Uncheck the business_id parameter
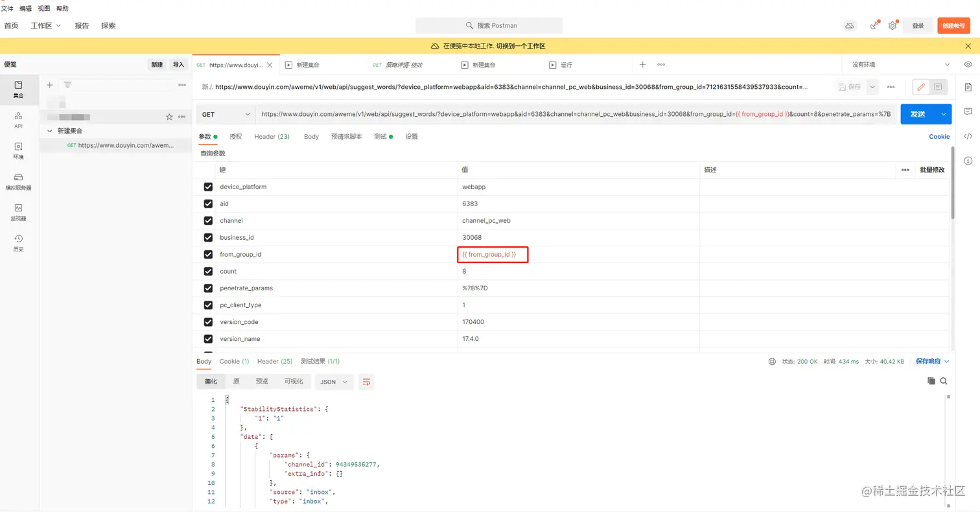This screenshot has height=512, width=980. point(208,237)
